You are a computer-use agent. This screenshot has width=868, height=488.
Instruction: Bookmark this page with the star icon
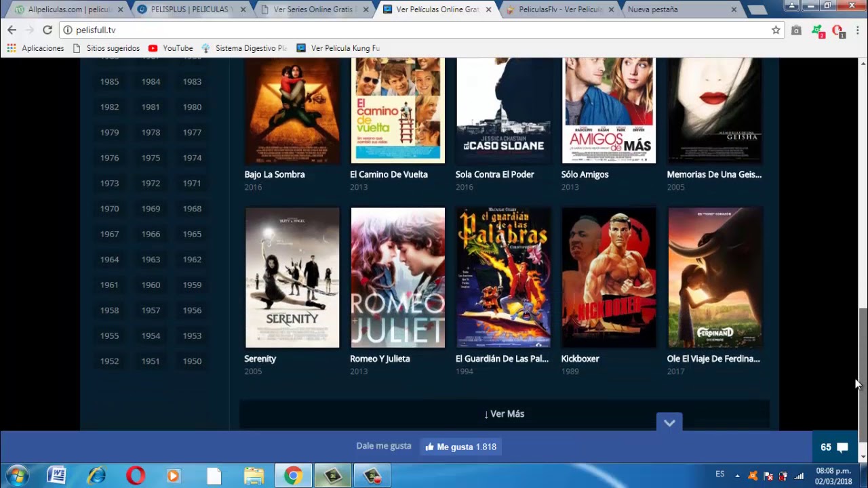[x=776, y=30]
